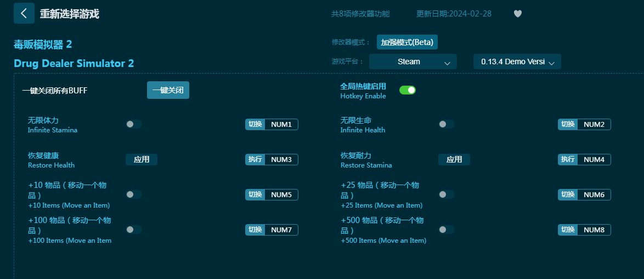Enable +100 Items toggle switch
This screenshot has width=644, height=279.
click(133, 230)
